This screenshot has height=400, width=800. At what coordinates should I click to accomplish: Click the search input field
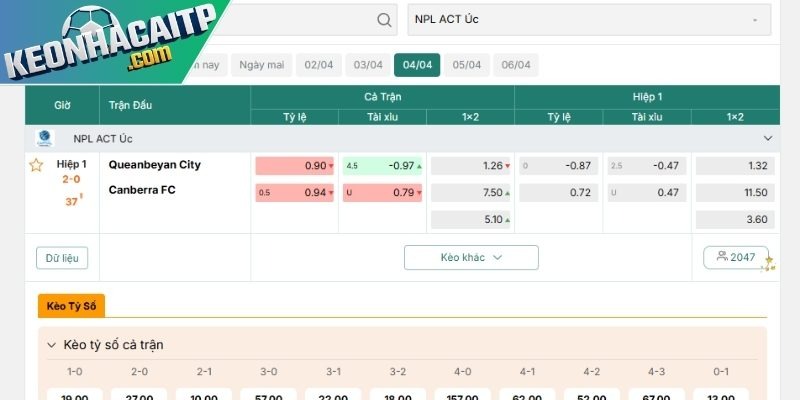300,20
